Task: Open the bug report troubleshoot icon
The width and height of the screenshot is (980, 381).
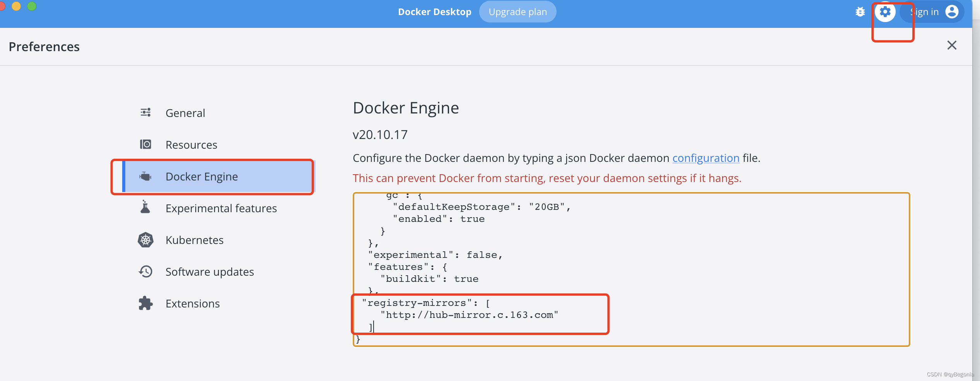Action: pyautogui.click(x=860, y=12)
